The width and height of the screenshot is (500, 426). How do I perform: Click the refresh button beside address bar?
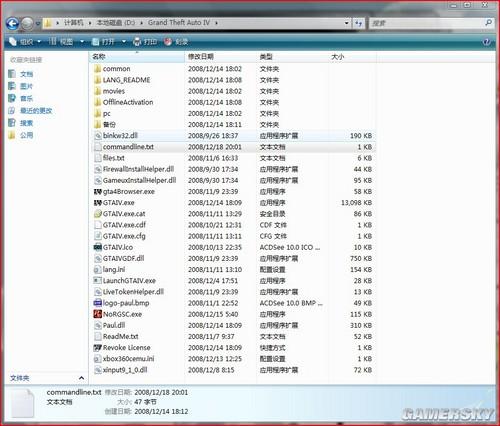358,23
